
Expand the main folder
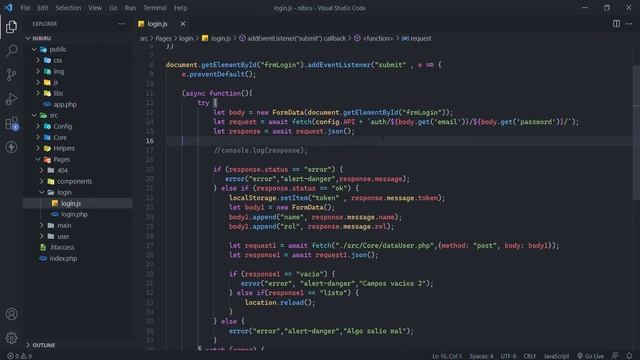click(x=78, y=225)
